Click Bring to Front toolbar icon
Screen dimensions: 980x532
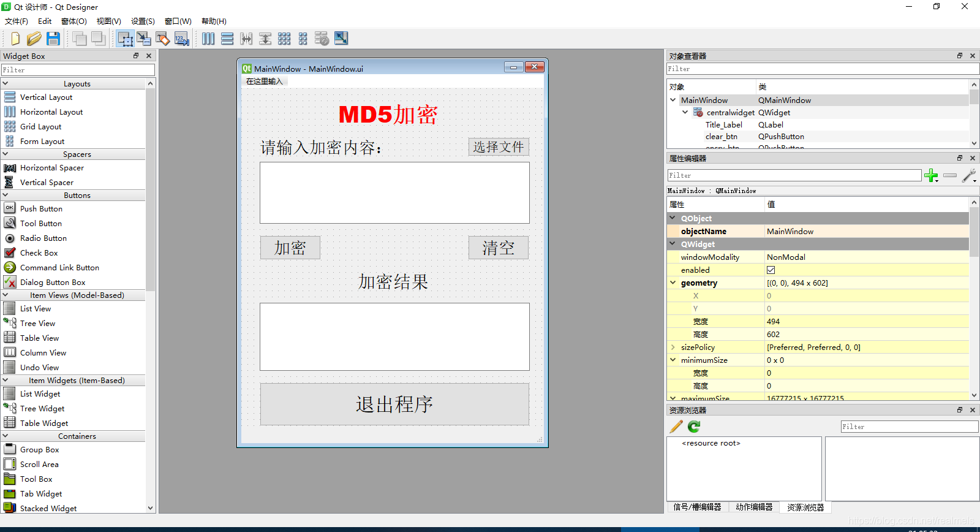click(98, 39)
